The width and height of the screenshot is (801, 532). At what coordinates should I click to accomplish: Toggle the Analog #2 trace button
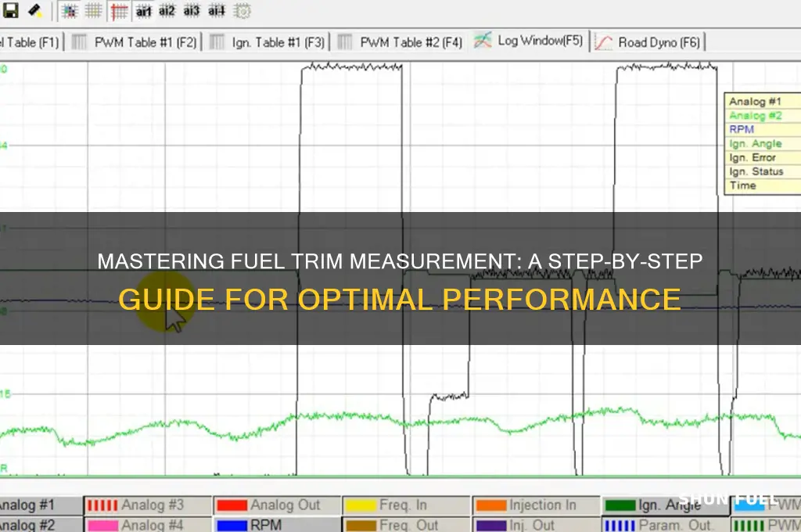(41, 524)
